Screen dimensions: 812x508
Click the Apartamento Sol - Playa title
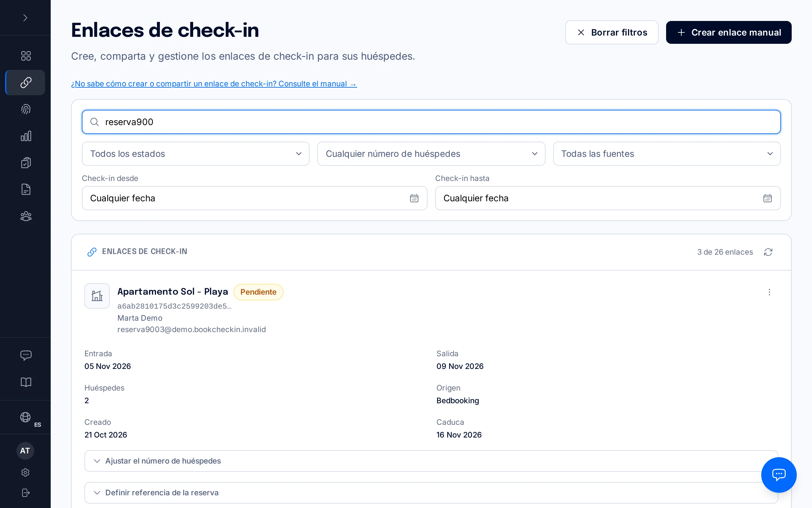click(x=173, y=292)
